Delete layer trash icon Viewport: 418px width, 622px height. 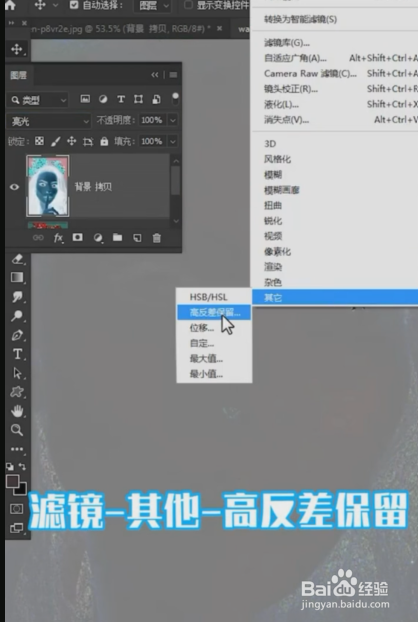pyautogui.click(x=157, y=238)
